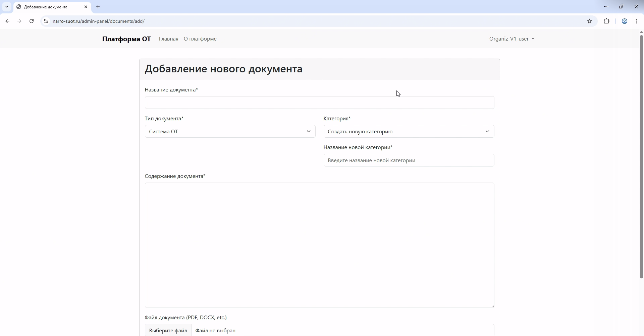Screen dimensions: 644x336
Task: Reload the current page
Action: pyautogui.click(x=31, y=21)
